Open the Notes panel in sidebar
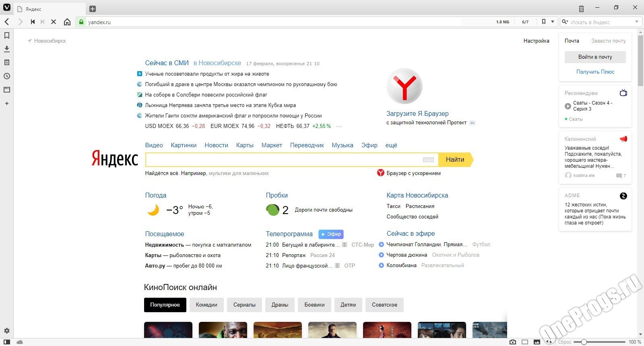Screen dimensions: 644x346 pos(7,62)
